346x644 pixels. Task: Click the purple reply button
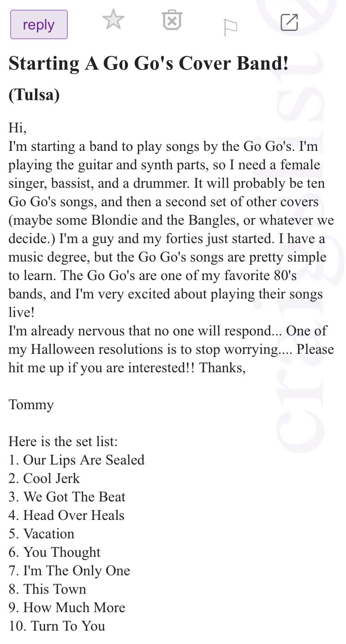pos(39,24)
